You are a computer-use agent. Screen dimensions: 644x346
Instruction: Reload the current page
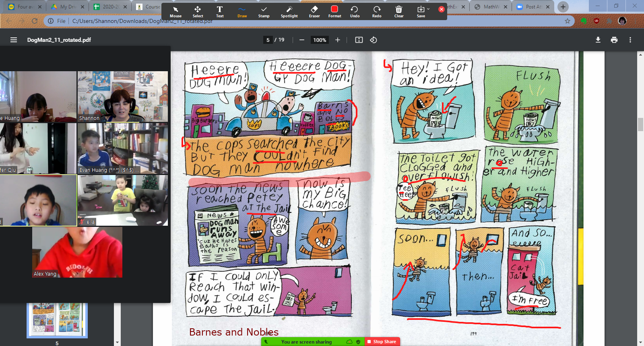(x=35, y=21)
